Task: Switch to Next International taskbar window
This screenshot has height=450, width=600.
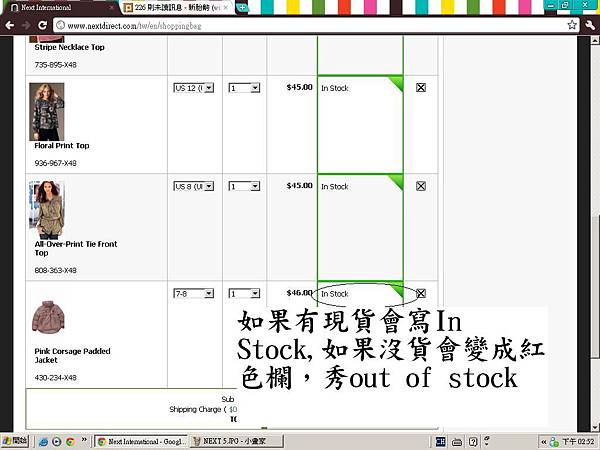Action: coord(140,442)
